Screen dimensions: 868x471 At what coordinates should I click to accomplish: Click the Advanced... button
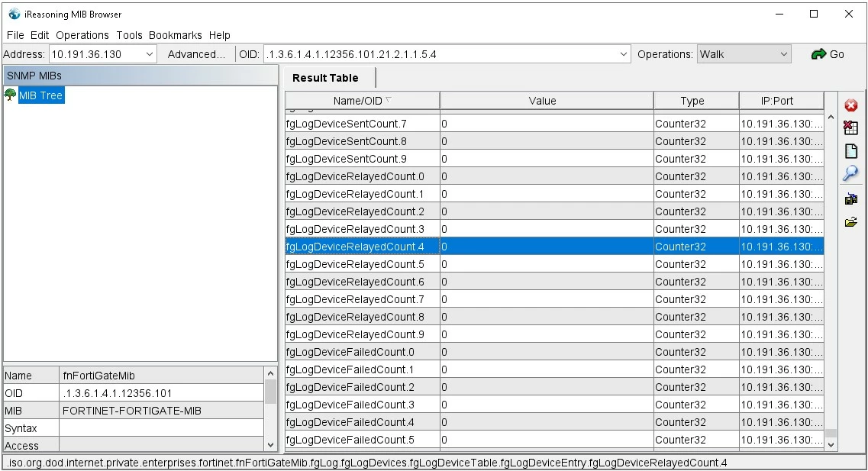click(196, 54)
